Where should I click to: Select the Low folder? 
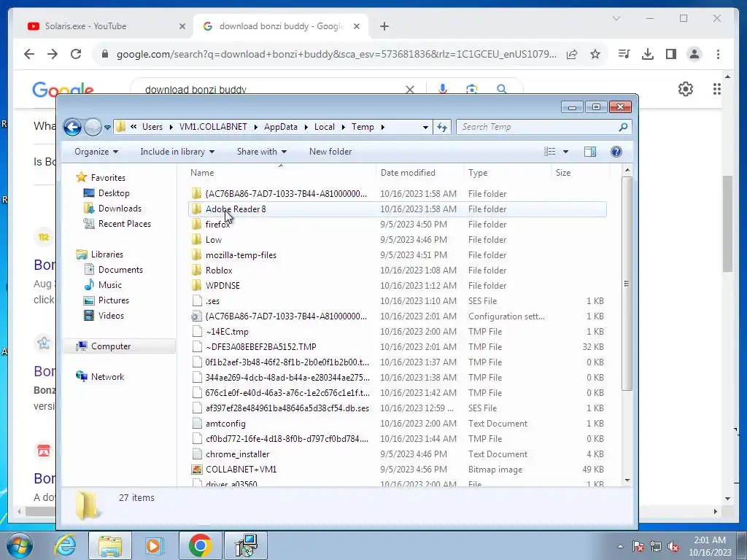coord(398,239)
